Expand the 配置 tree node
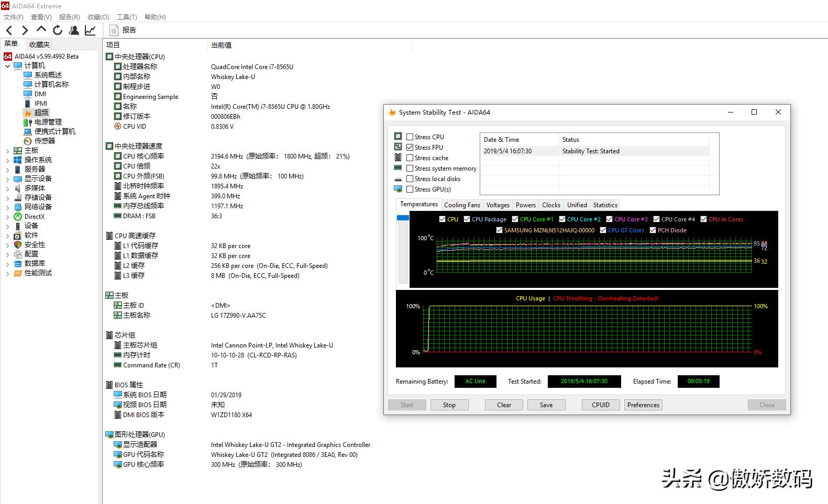Viewport: 828px width, 504px height. [7, 254]
